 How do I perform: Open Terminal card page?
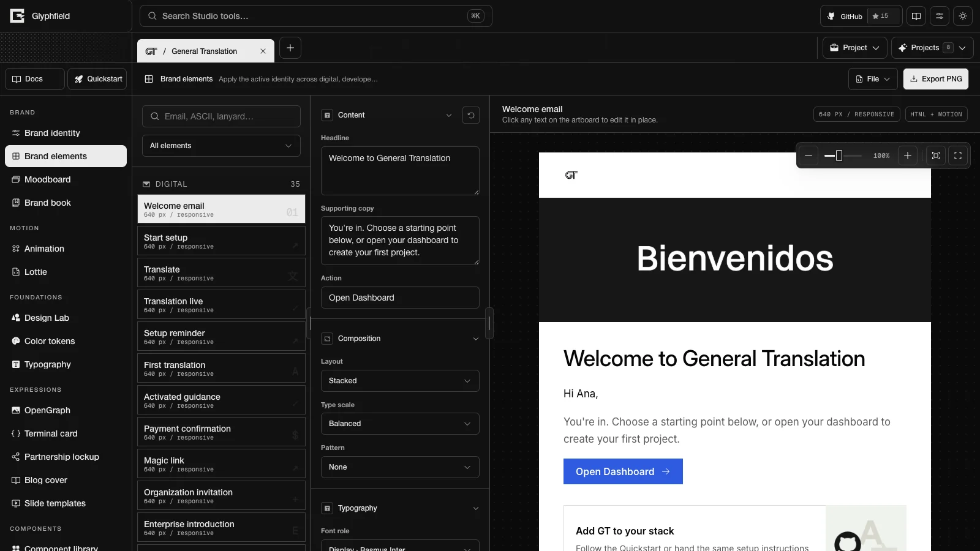pos(66,433)
